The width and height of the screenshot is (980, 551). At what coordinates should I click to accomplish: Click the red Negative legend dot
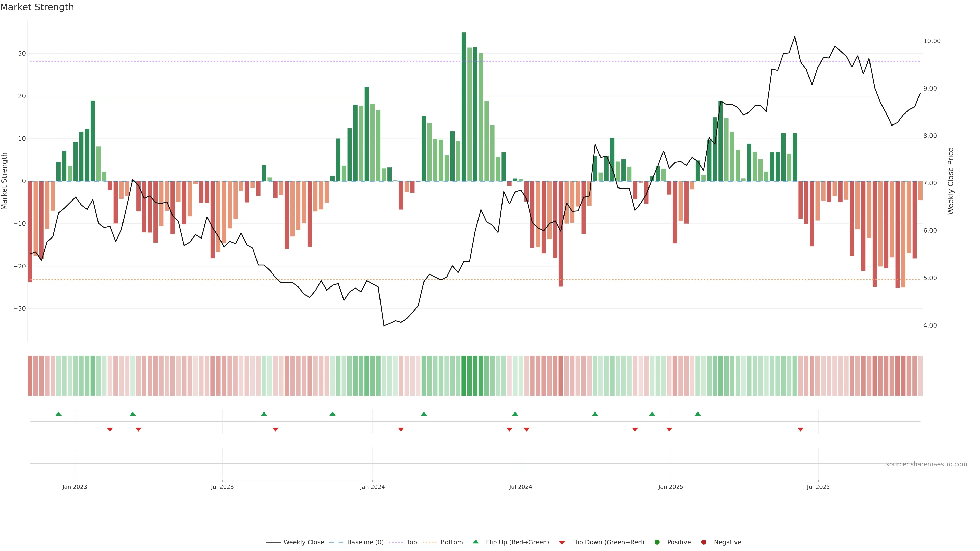[703, 542]
